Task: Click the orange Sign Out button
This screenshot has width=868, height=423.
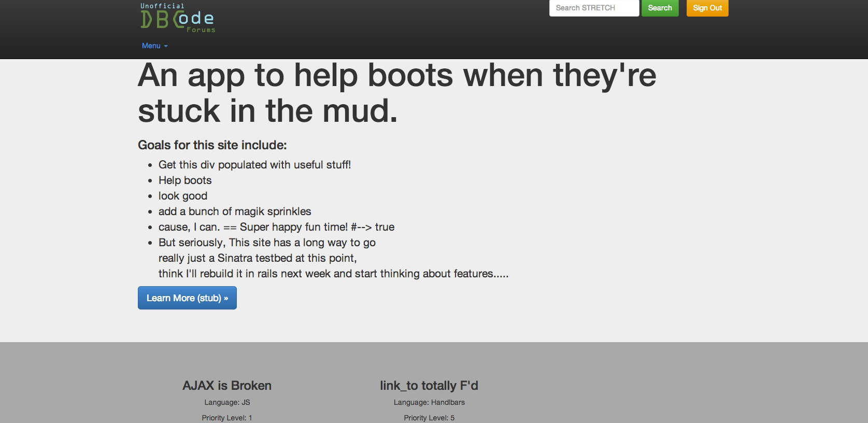Action: tap(707, 8)
